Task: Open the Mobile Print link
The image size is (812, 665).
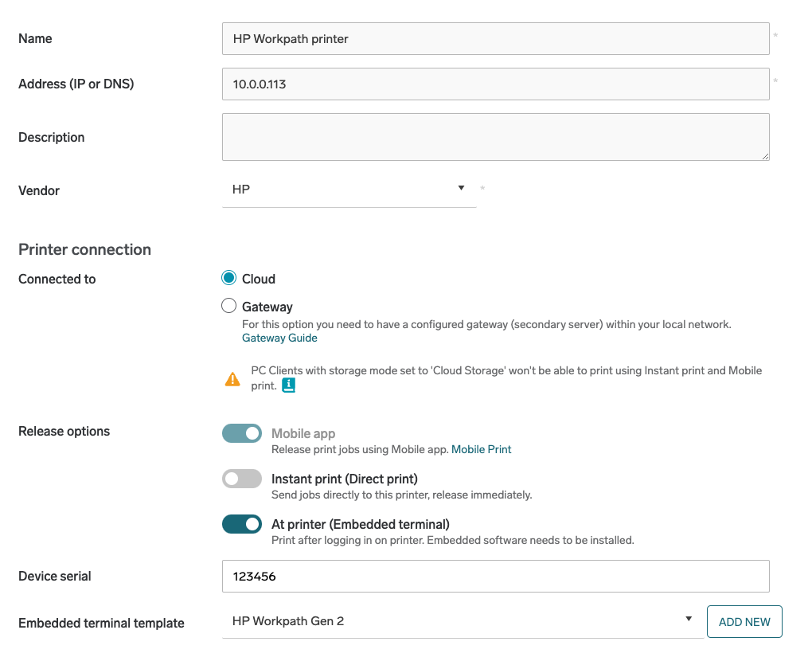Action: coord(481,449)
